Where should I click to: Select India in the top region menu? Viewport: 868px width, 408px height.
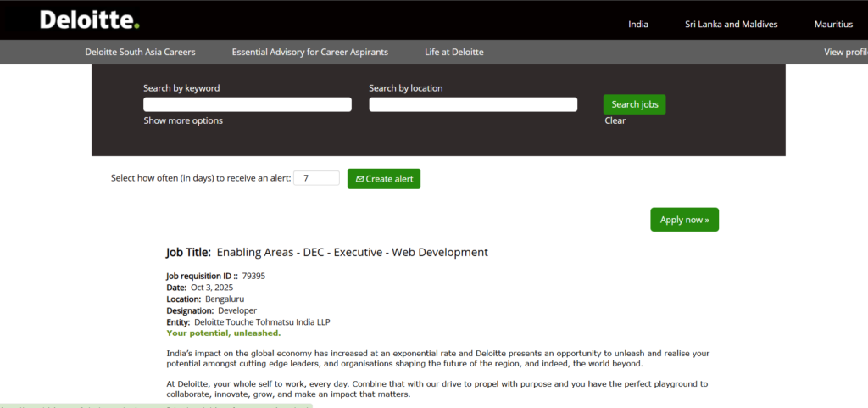click(x=638, y=24)
